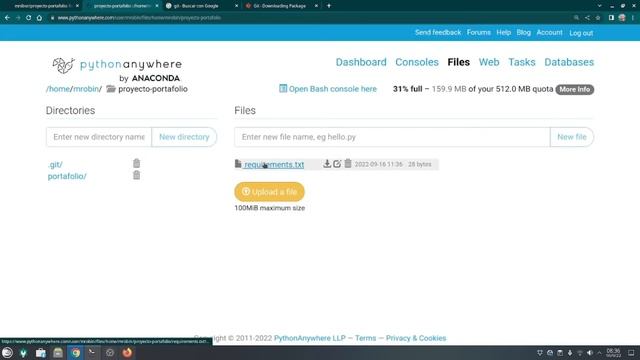Open the Account page
Viewport: 640px width, 360px height.
pos(549,32)
